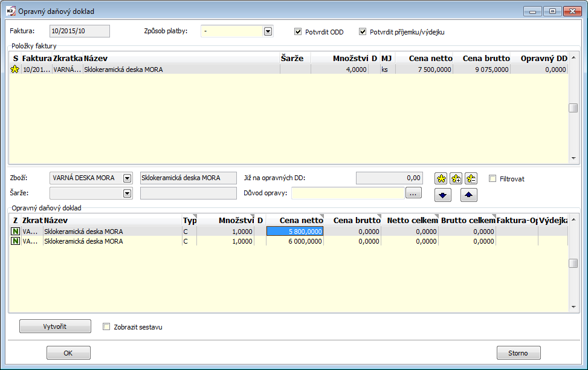Click the 9 075,0000 gross price cell
The image size is (588, 370).
pos(482,70)
